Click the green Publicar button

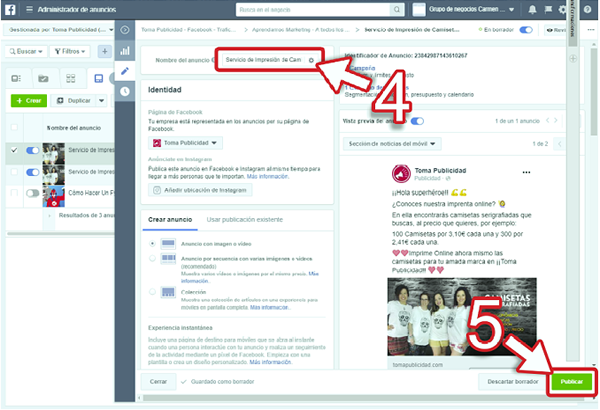coord(572,382)
